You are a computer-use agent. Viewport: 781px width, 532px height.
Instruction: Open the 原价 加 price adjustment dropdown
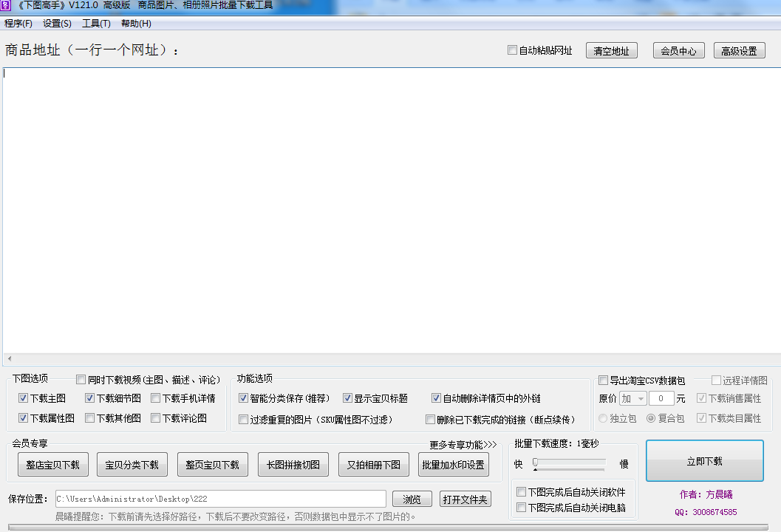(x=634, y=399)
